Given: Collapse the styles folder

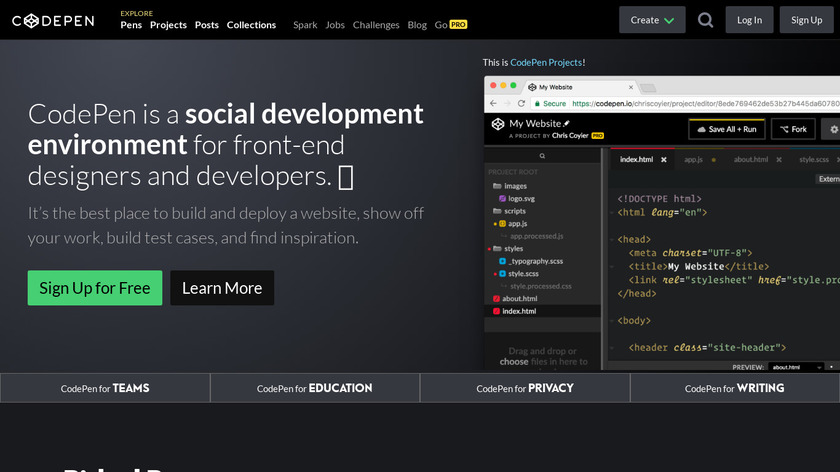Looking at the screenshot, I should pyautogui.click(x=507, y=249).
